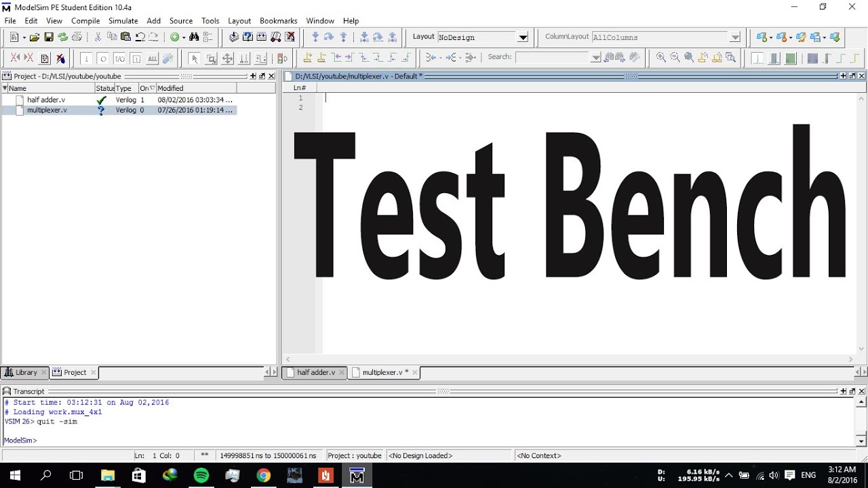The image size is (868, 488).
Task: Click the Undo arrow icon
Action: (140, 37)
